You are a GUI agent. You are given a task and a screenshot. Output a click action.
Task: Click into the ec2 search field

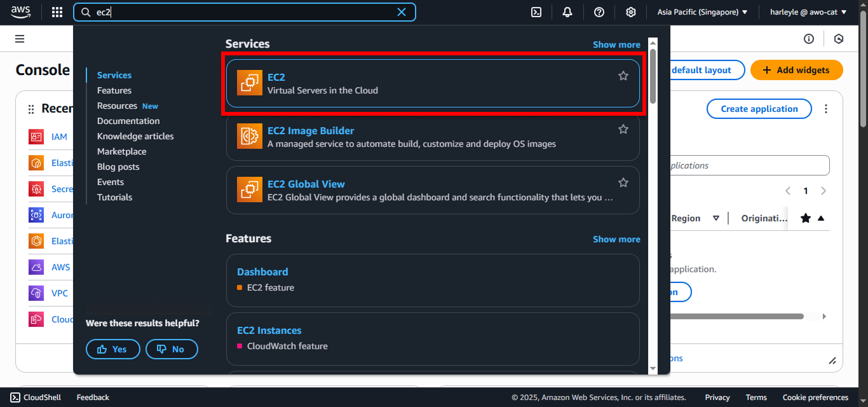pyautogui.click(x=245, y=12)
